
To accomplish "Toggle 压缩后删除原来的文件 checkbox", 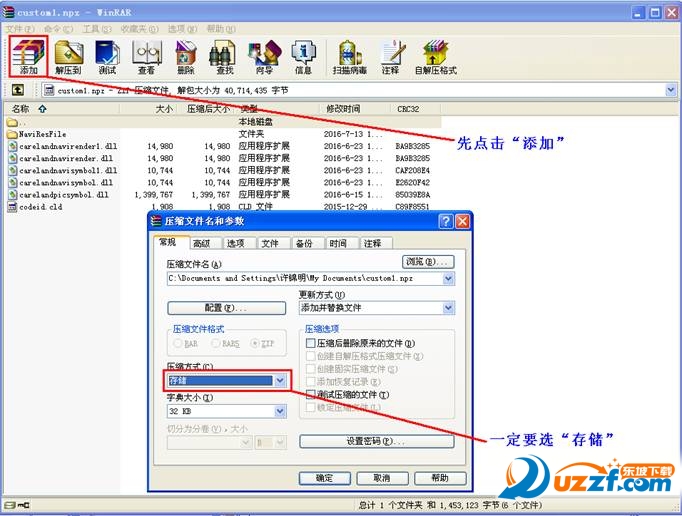I will (310, 343).
